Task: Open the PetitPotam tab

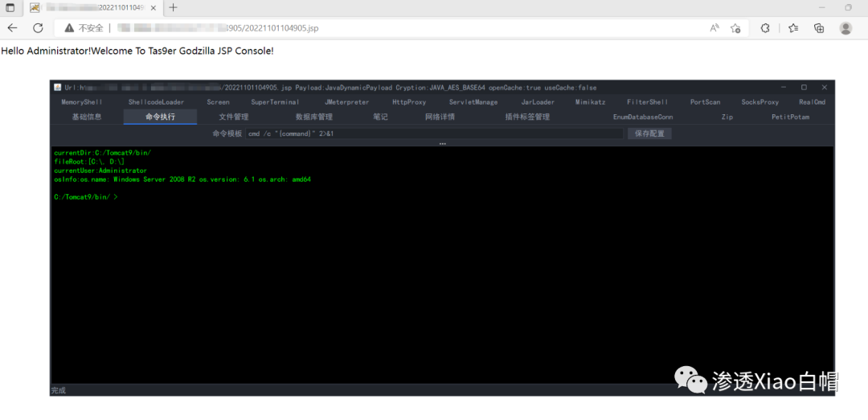Action: [x=791, y=117]
